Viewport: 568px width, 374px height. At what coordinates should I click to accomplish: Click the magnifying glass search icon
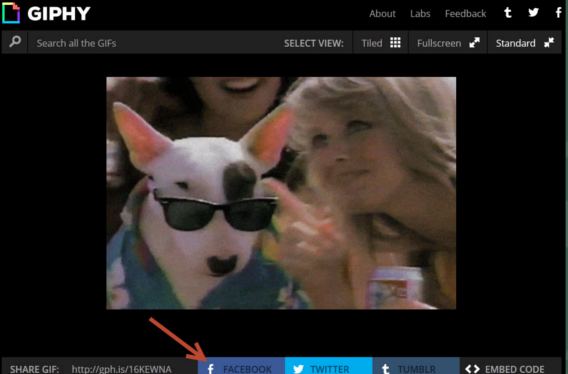[x=14, y=42]
